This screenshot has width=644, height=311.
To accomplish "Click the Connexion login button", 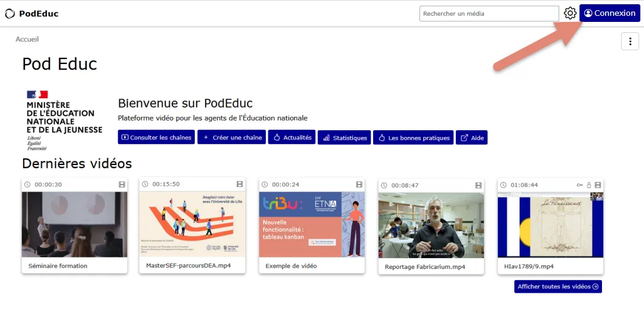I will [x=609, y=13].
